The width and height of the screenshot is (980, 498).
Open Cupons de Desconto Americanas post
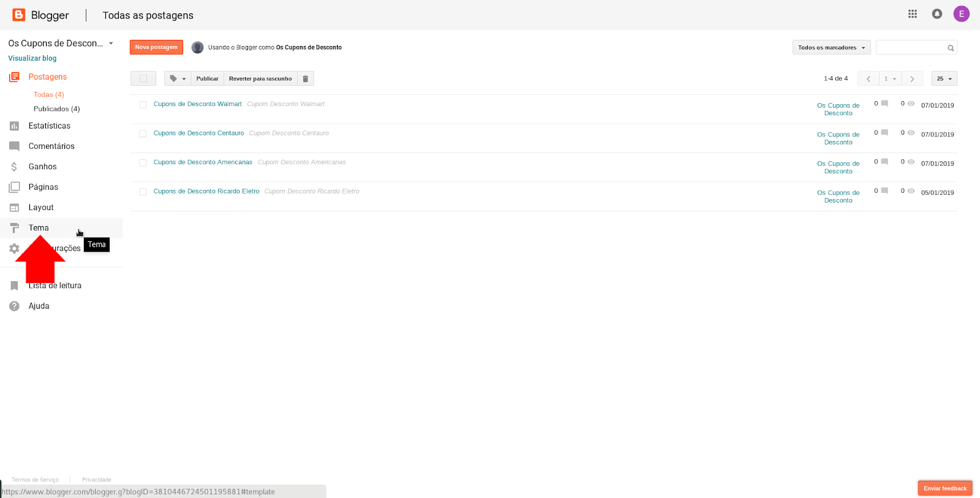tap(203, 162)
